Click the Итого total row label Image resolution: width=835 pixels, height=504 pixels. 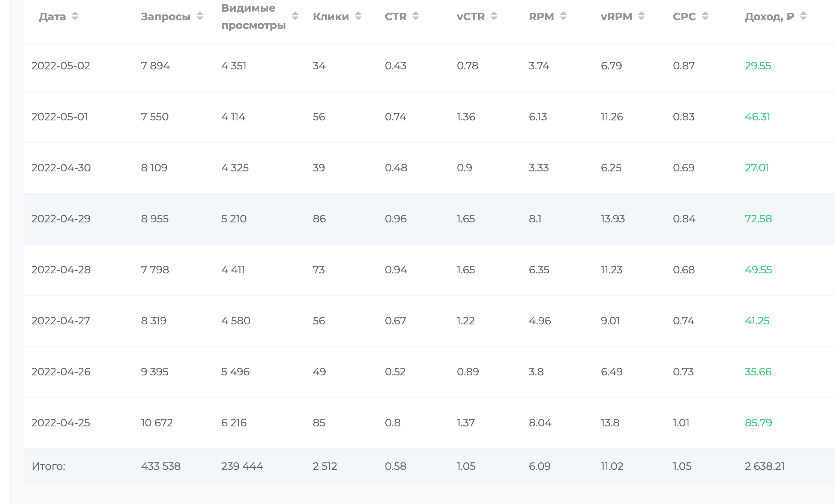click(48, 466)
